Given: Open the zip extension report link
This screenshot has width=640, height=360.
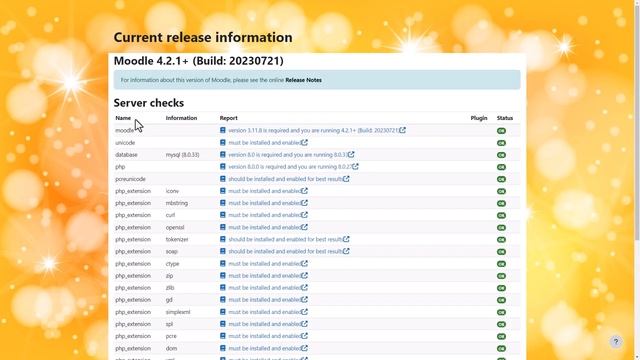Looking at the screenshot, I should click(x=264, y=276).
